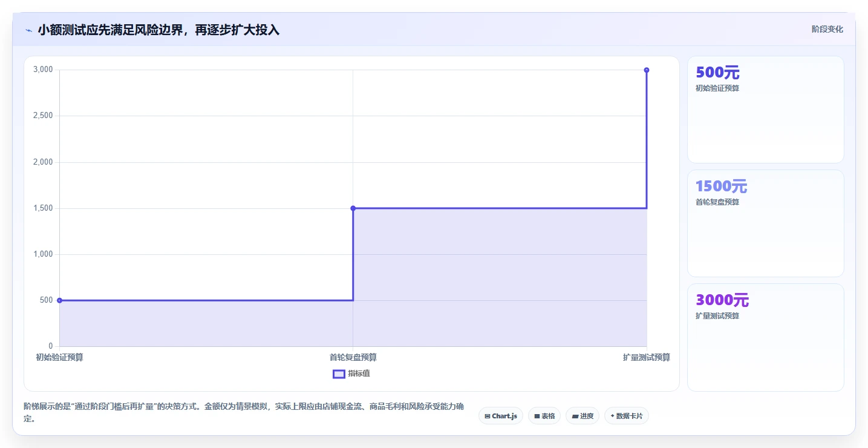Click the lightning icon beside the title
This screenshot has width=868, height=448.
pyautogui.click(x=28, y=30)
